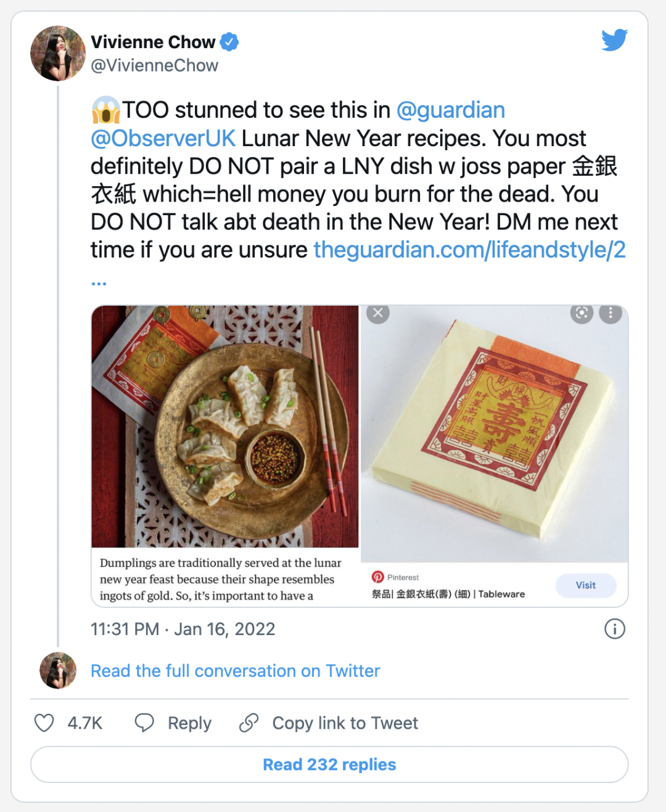Image resolution: width=666 pixels, height=812 pixels.
Task: Open the three-dot image options menu
Action: coord(610,313)
